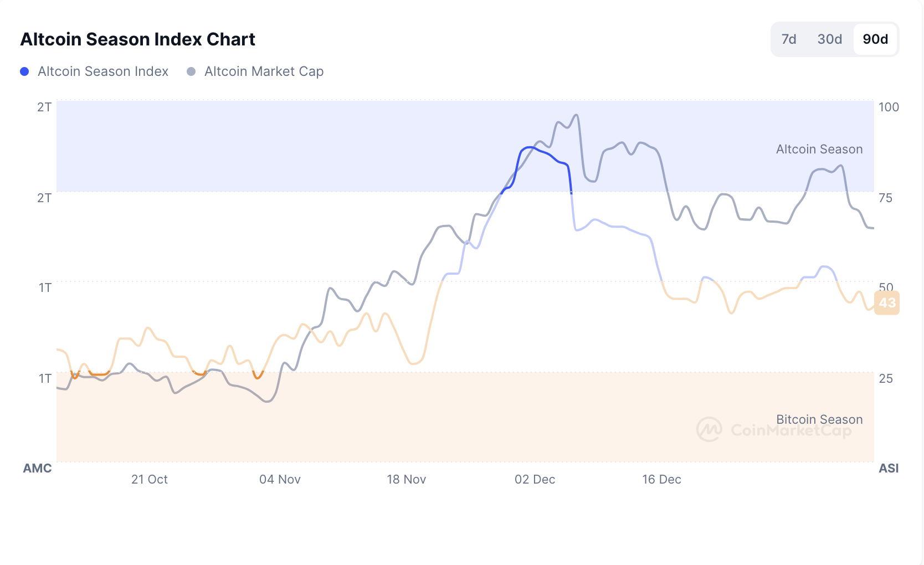Click the gray Altcoin Market Cap legend dot
Image resolution: width=924 pixels, height=565 pixels.
(x=191, y=71)
